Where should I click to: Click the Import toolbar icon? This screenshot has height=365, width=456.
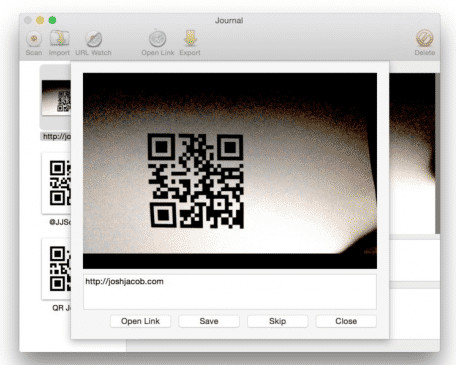[x=59, y=43]
